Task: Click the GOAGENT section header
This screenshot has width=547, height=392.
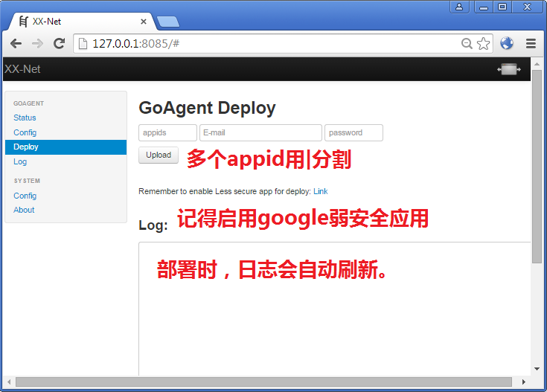Action: [28, 103]
